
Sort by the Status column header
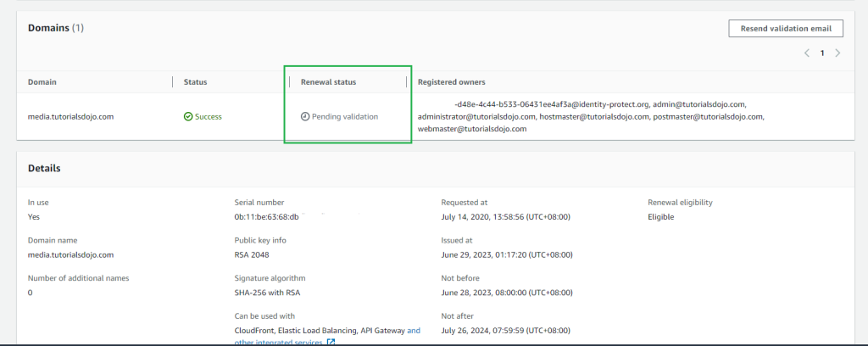195,82
